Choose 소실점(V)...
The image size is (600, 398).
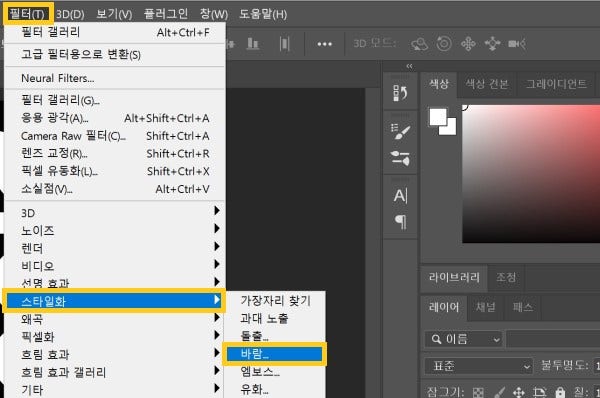[x=115, y=189]
